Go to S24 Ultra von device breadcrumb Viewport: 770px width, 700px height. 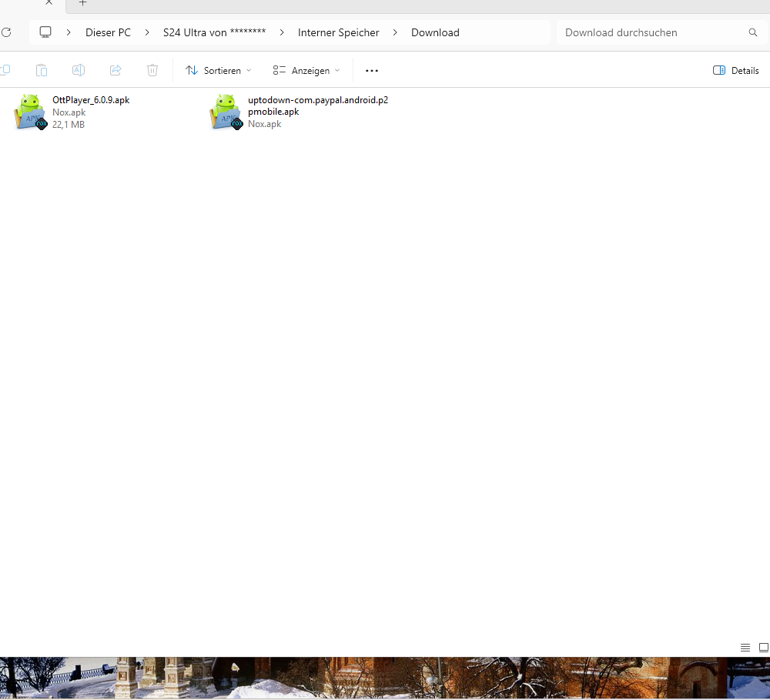pyautogui.click(x=214, y=32)
